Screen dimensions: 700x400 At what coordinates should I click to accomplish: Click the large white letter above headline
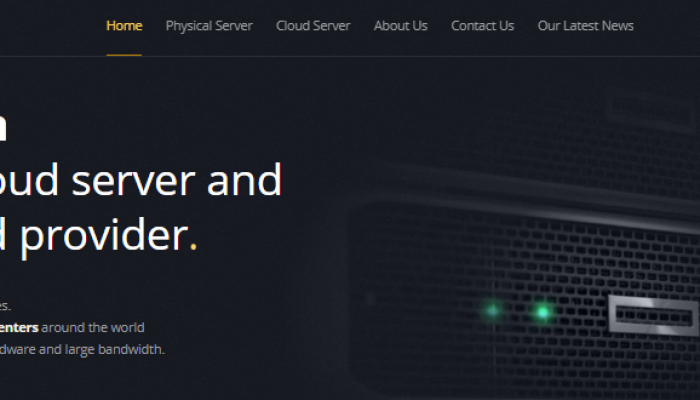(3, 128)
